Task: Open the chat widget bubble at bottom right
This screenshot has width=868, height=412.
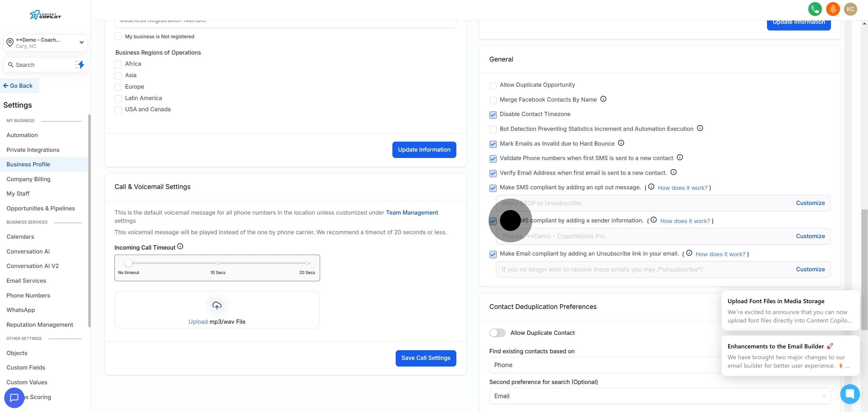Action: click(850, 394)
